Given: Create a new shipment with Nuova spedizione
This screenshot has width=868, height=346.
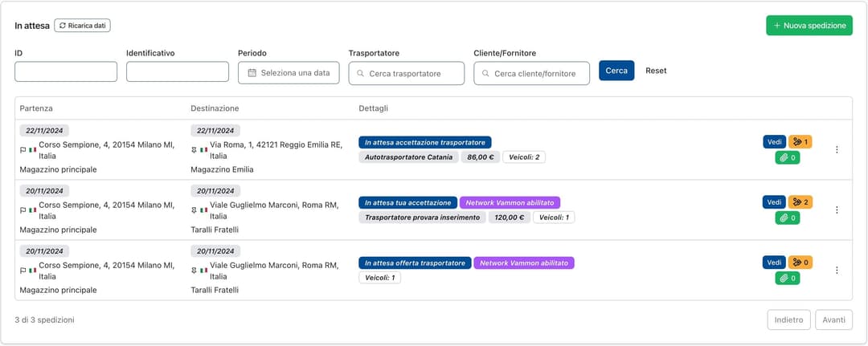Looking at the screenshot, I should tap(809, 26).
